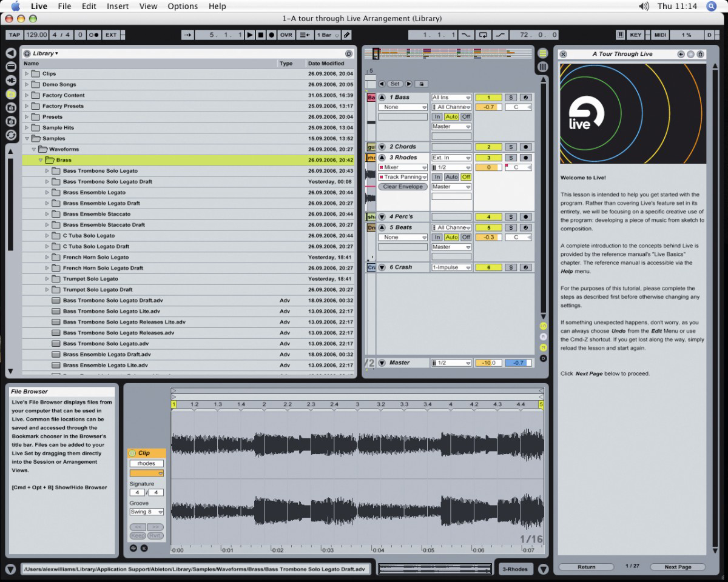
Task: Click the TAP tempo button
Action: [x=15, y=35]
